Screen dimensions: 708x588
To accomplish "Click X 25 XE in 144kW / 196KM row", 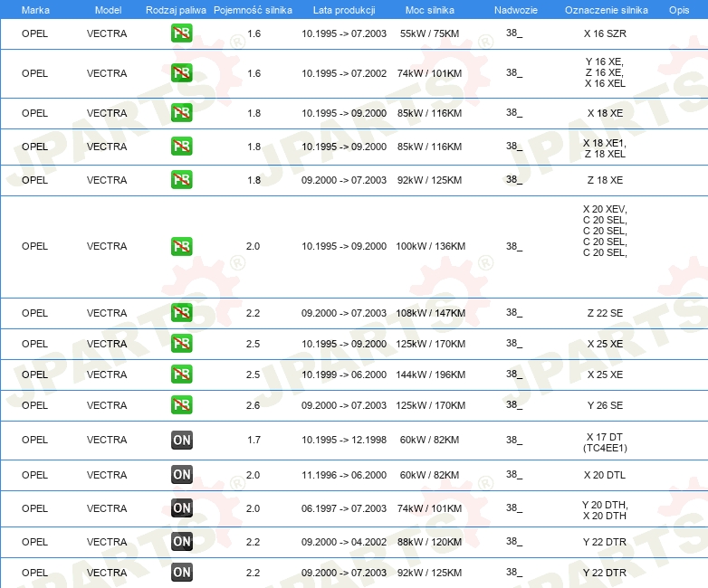I will [605, 375].
